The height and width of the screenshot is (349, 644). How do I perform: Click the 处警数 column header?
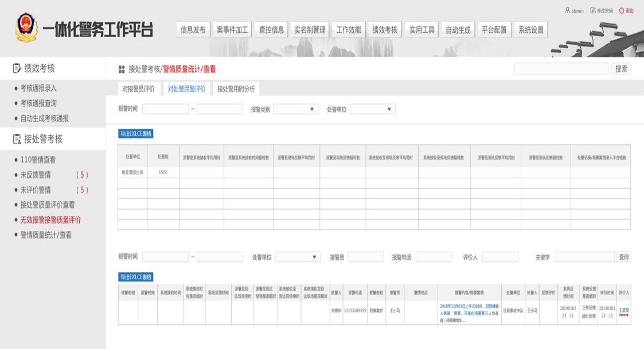163,157
